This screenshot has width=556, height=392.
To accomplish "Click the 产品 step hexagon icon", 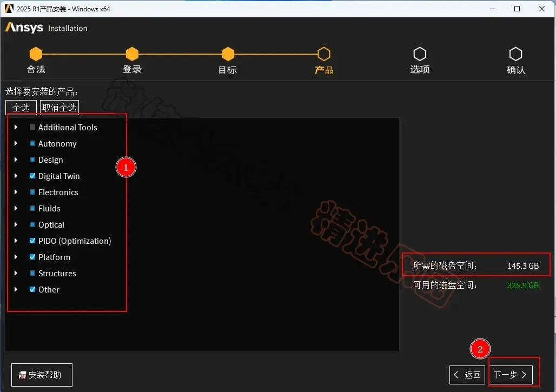I will pos(324,54).
